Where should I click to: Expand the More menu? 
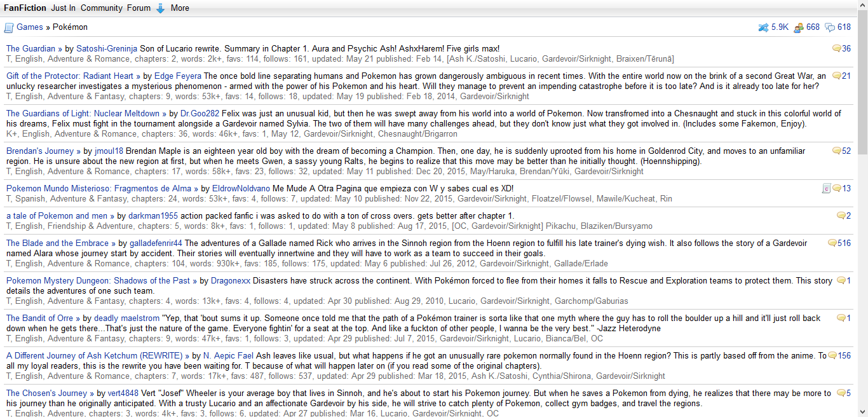coord(180,8)
